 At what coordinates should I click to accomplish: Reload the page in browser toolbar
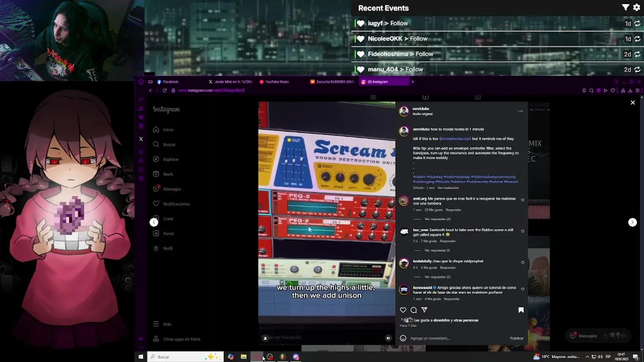165,90
